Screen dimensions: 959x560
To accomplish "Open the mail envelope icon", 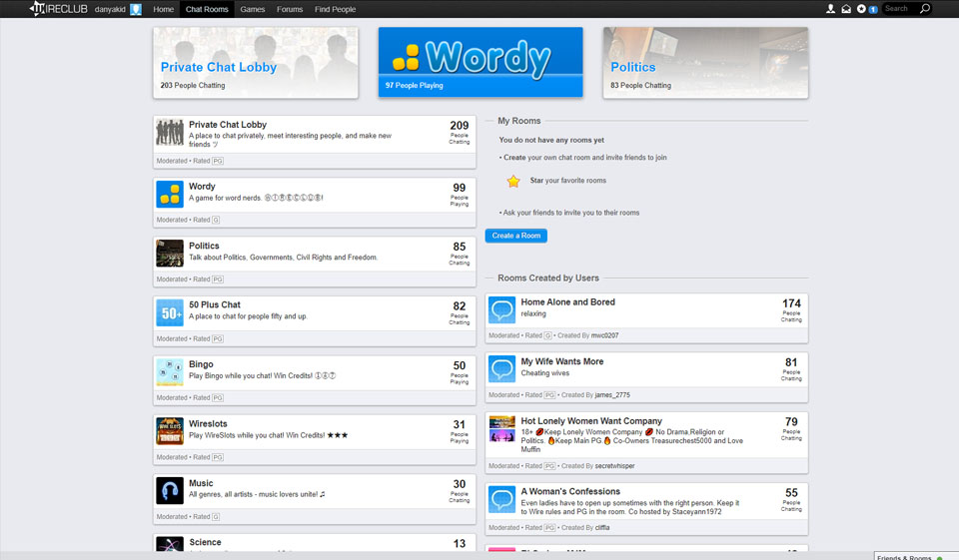I will pyautogui.click(x=846, y=9).
